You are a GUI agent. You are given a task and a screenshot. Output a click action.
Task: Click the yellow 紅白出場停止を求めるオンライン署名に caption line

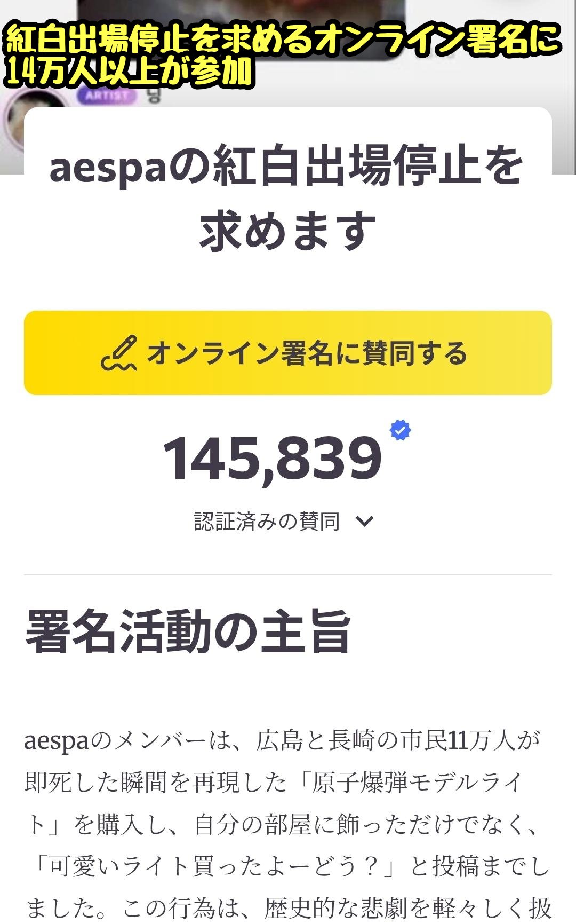click(283, 40)
